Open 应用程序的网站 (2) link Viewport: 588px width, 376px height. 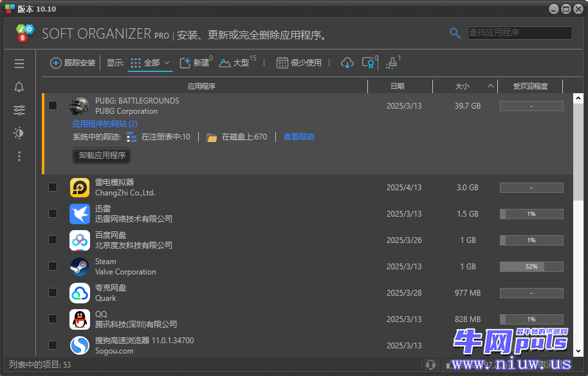[105, 124]
